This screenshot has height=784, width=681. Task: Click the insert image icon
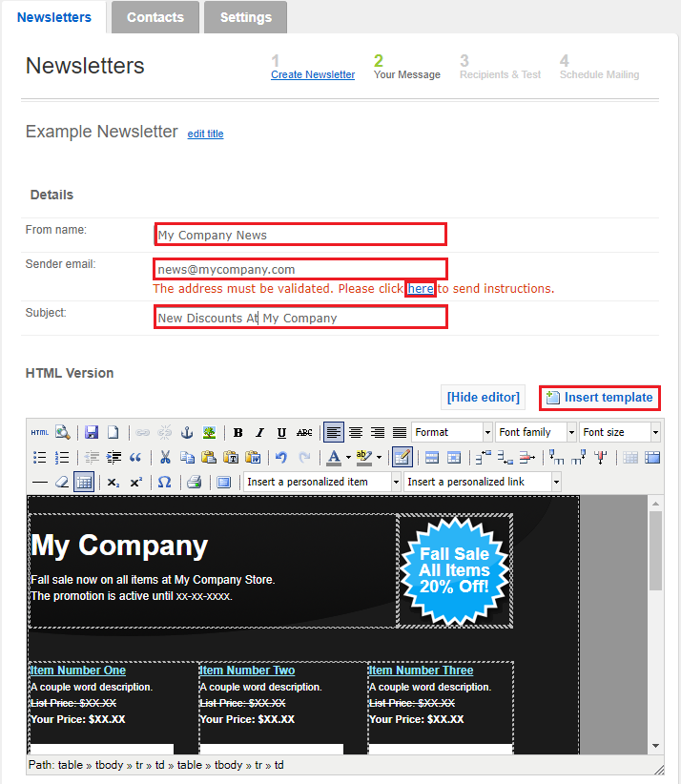pos(209,432)
